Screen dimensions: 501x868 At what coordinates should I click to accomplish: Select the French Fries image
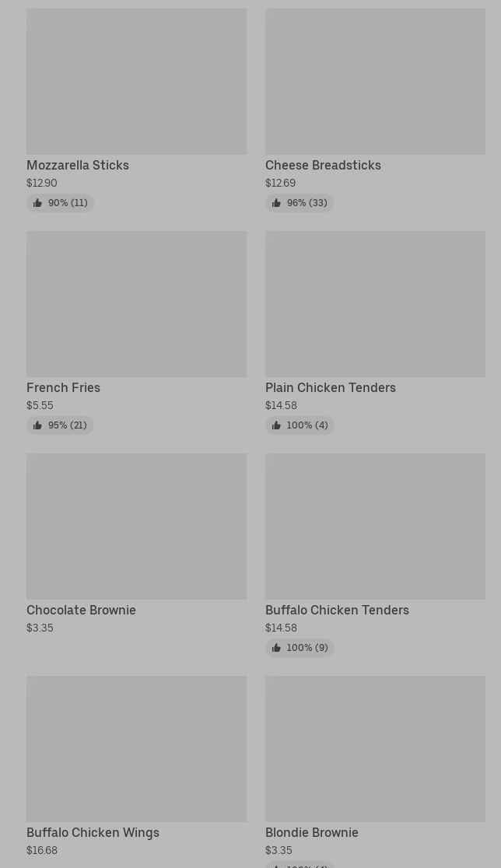coord(137,304)
